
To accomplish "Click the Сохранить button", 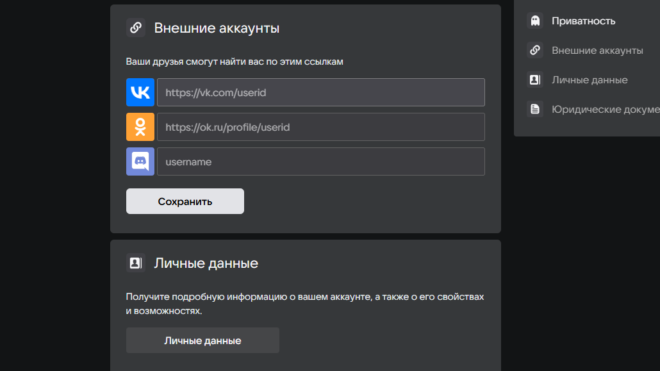I will [185, 201].
